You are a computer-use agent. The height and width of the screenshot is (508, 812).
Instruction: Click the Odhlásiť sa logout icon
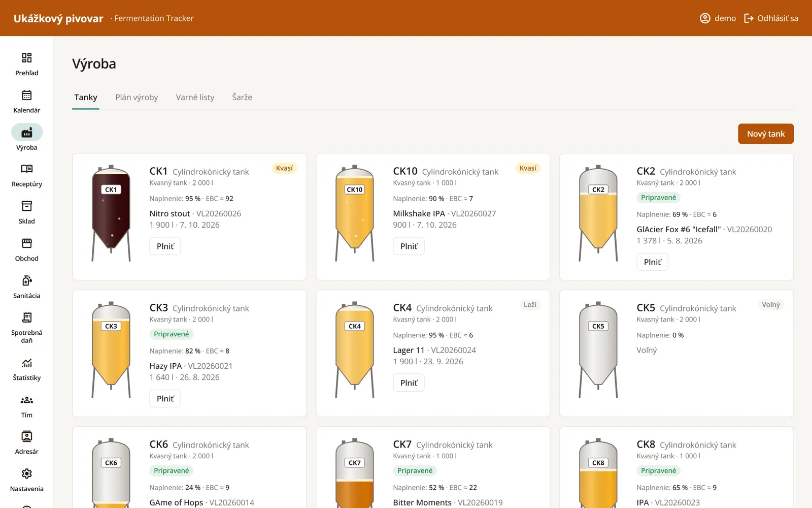click(x=749, y=18)
